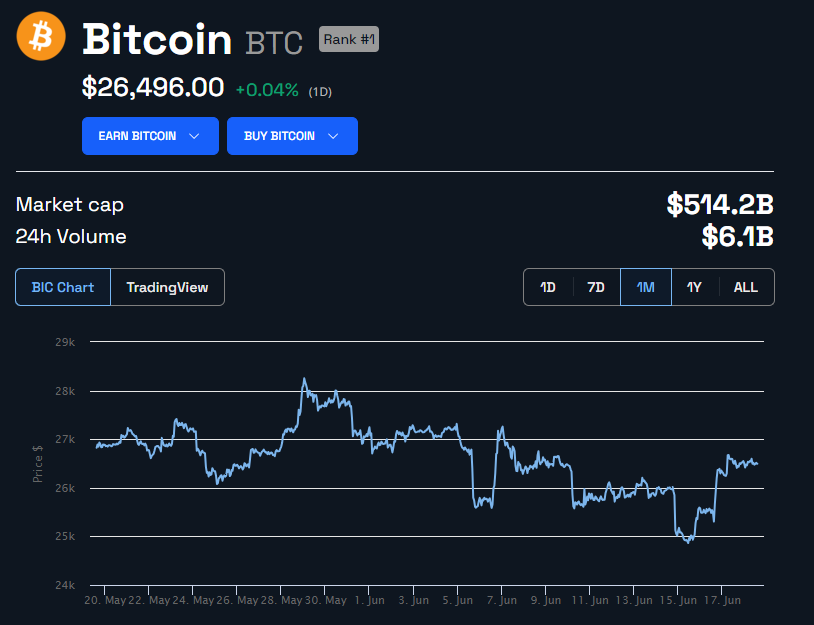This screenshot has height=625, width=814.
Task: Select the 1M time range
Action: [645, 287]
